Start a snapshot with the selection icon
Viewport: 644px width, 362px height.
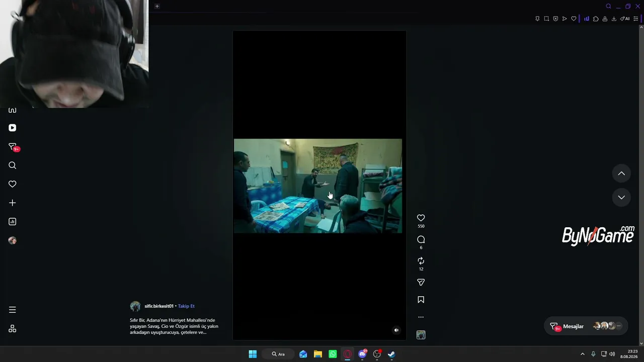pos(546,19)
